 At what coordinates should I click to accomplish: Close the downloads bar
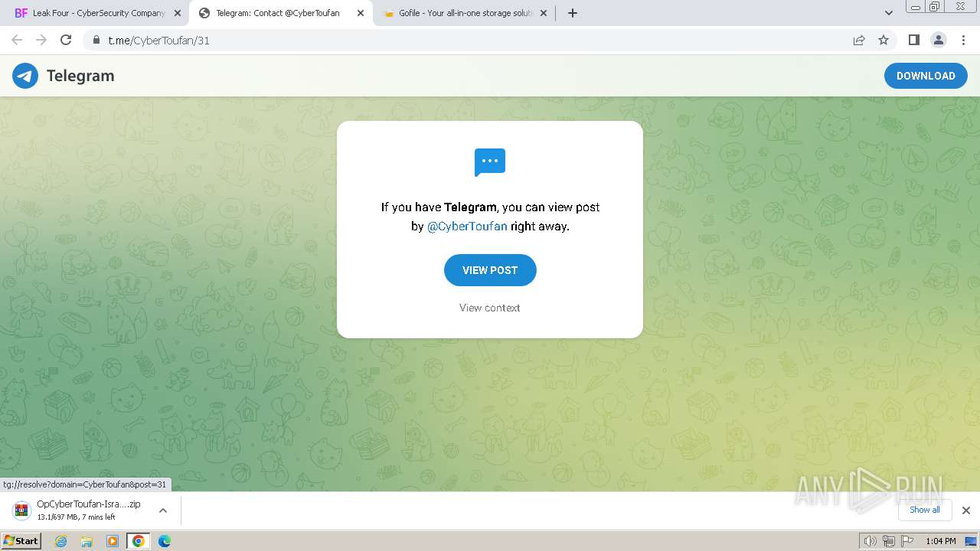(966, 510)
